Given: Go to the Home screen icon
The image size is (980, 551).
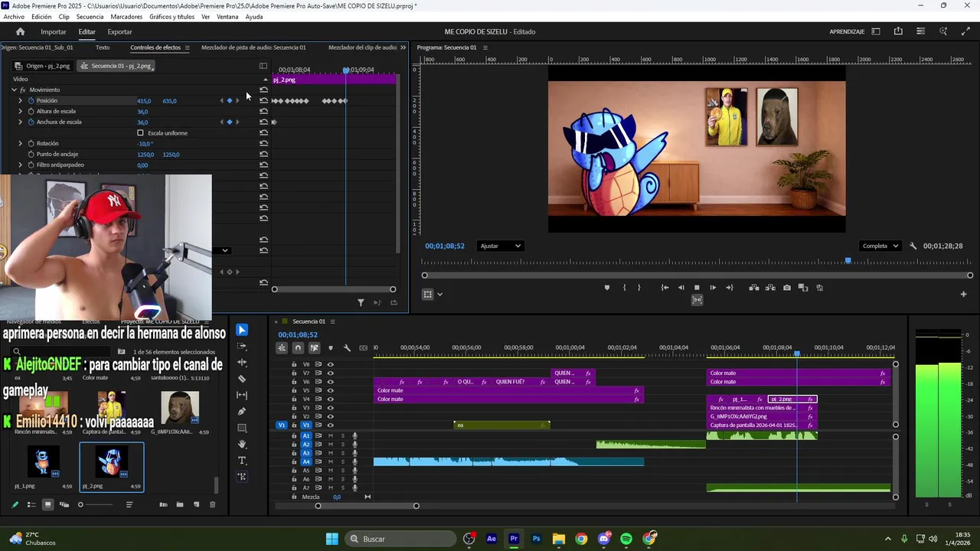Looking at the screenshot, I should (20, 31).
